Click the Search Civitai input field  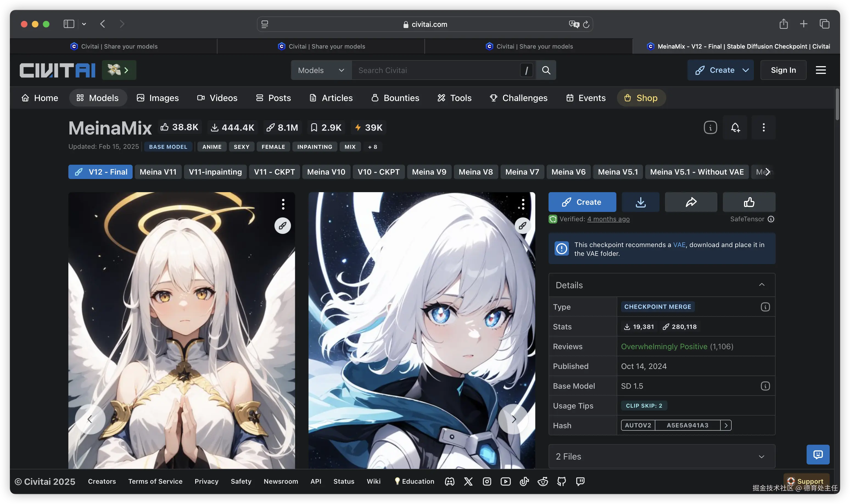[x=435, y=70]
